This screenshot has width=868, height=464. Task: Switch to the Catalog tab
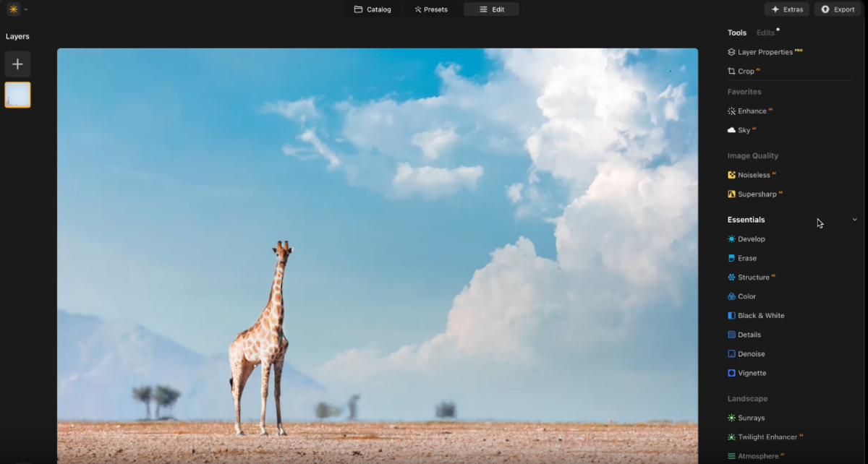coord(373,9)
